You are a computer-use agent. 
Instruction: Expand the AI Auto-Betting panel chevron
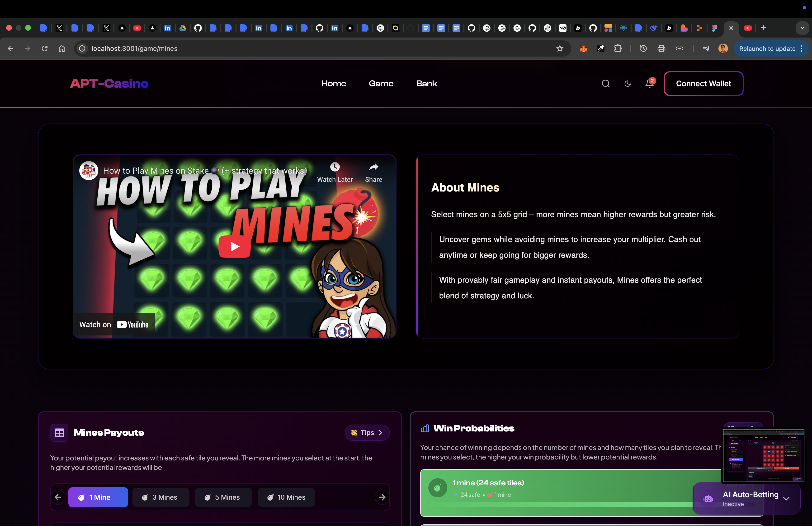pyautogui.click(x=786, y=499)
